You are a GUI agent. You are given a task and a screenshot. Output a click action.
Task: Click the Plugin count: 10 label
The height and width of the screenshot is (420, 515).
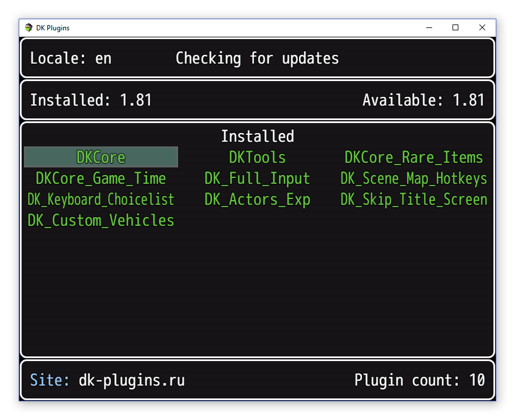(419, 380)
